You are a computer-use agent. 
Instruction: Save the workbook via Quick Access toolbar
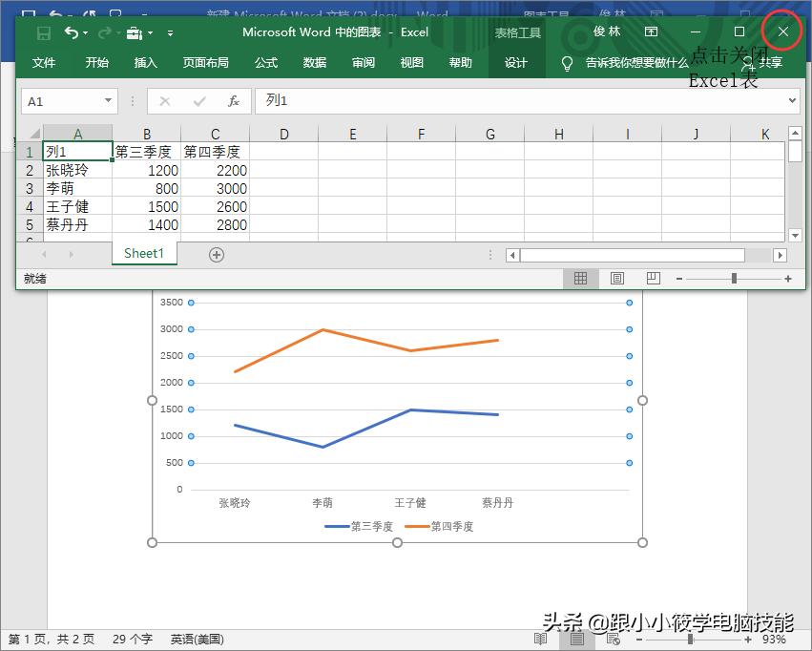(x=43, y=32)
